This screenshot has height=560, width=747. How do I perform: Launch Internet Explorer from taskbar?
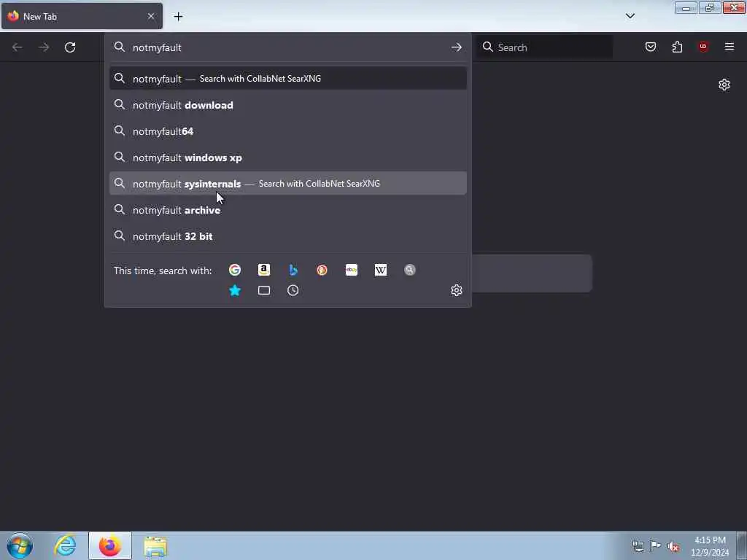65,545
